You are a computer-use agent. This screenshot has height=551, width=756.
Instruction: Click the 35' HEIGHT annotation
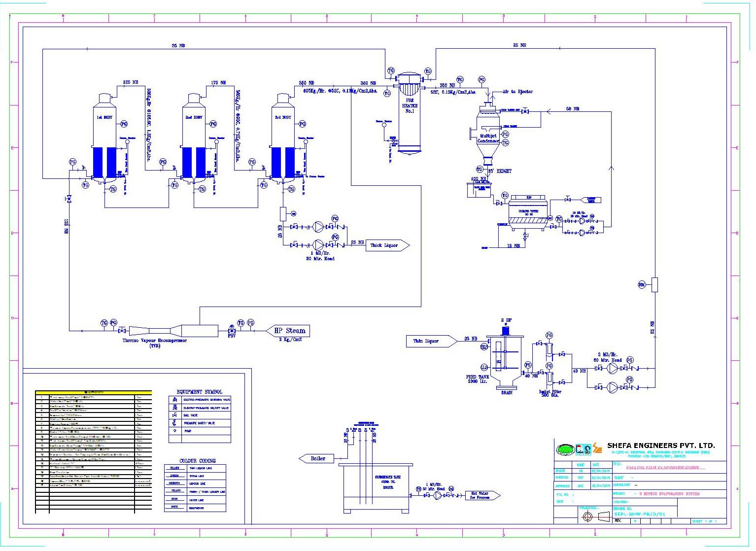[500, 171]
